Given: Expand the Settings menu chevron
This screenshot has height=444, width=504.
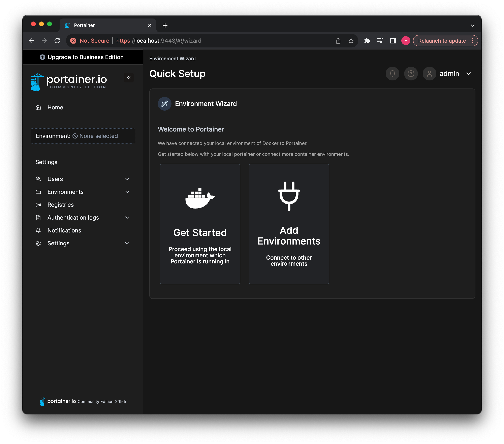Looking at the screenshot, I should point(127,243).
